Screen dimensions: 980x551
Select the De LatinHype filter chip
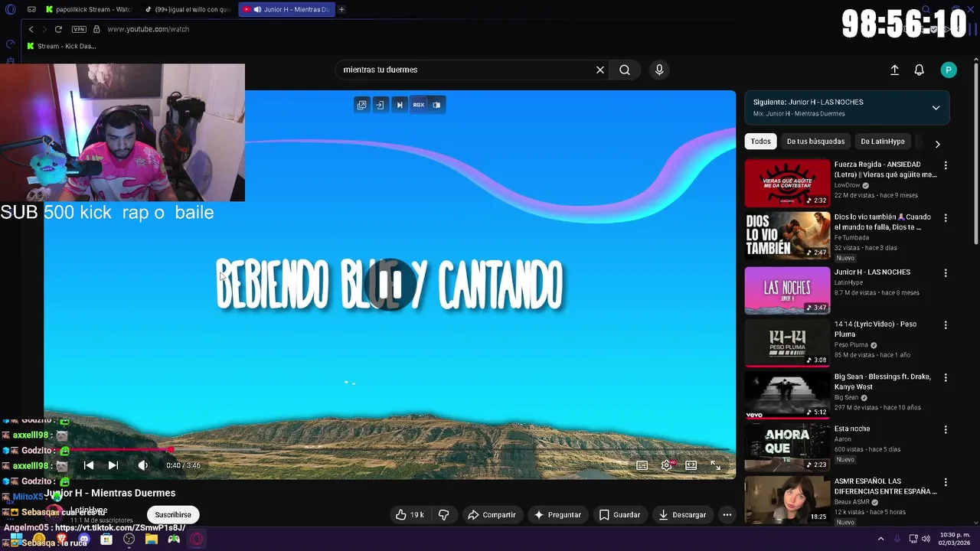point(883,142)
